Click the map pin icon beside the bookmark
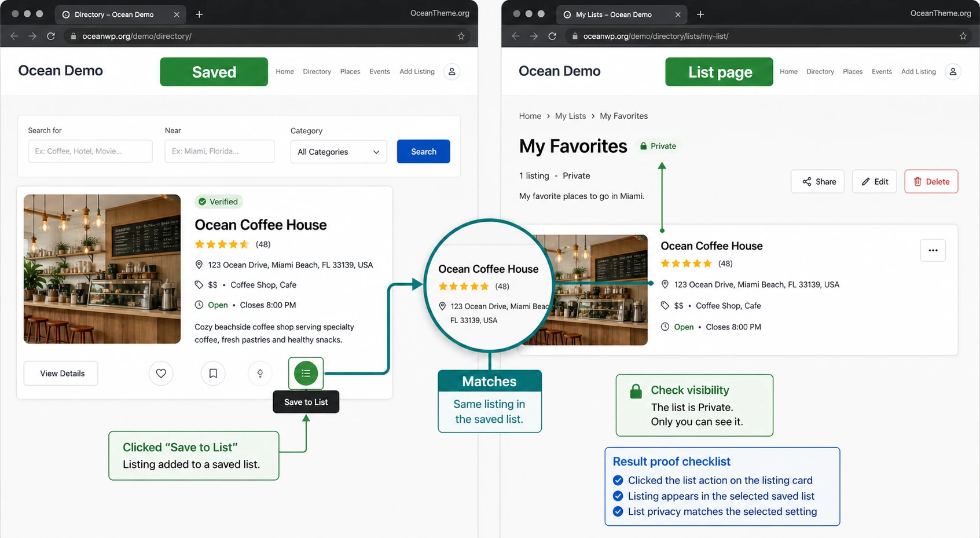This screenshot has width=980, height=538. click(x=260, y=374)
